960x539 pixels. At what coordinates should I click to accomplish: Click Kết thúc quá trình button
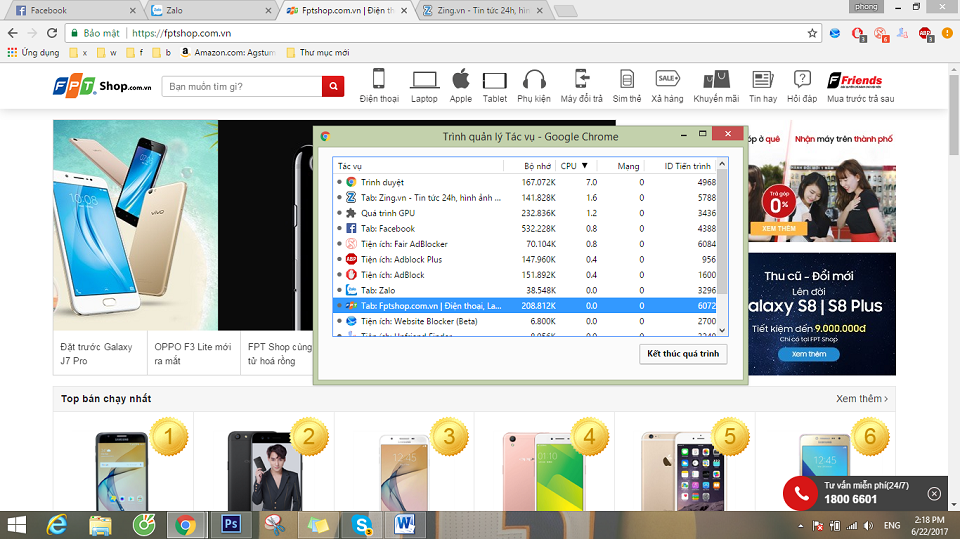coord(683,354)
